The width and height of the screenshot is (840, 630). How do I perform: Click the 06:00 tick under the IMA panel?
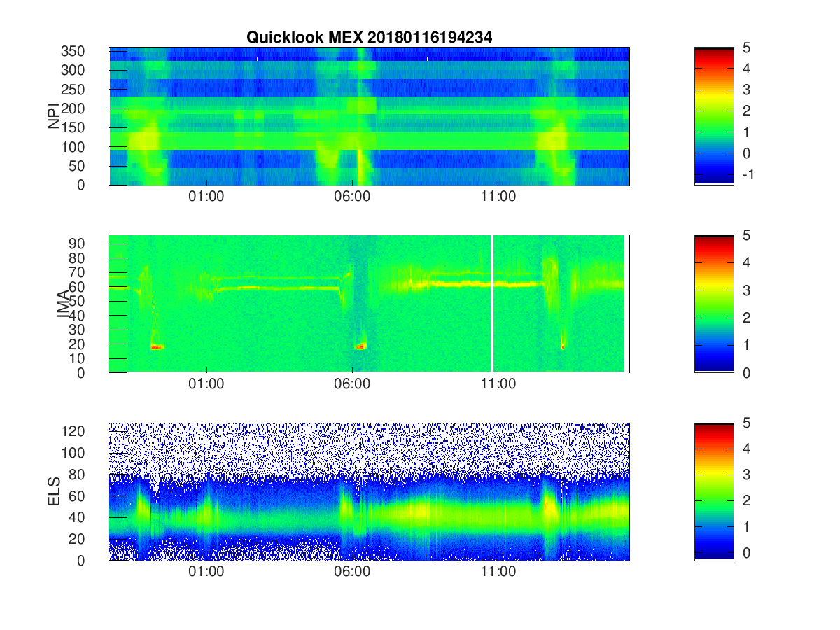point(352,385)
